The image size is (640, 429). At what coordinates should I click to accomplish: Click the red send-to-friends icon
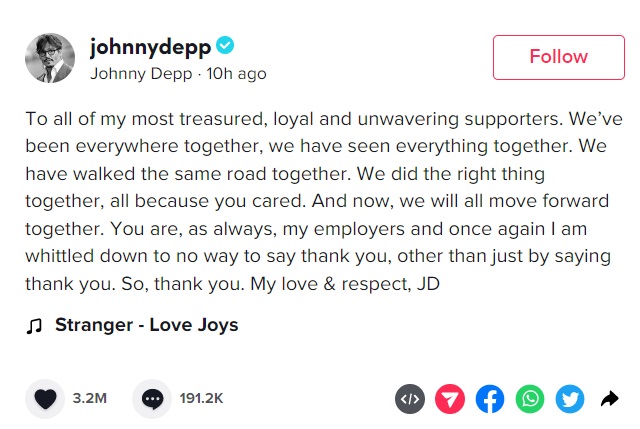(450, 399)
